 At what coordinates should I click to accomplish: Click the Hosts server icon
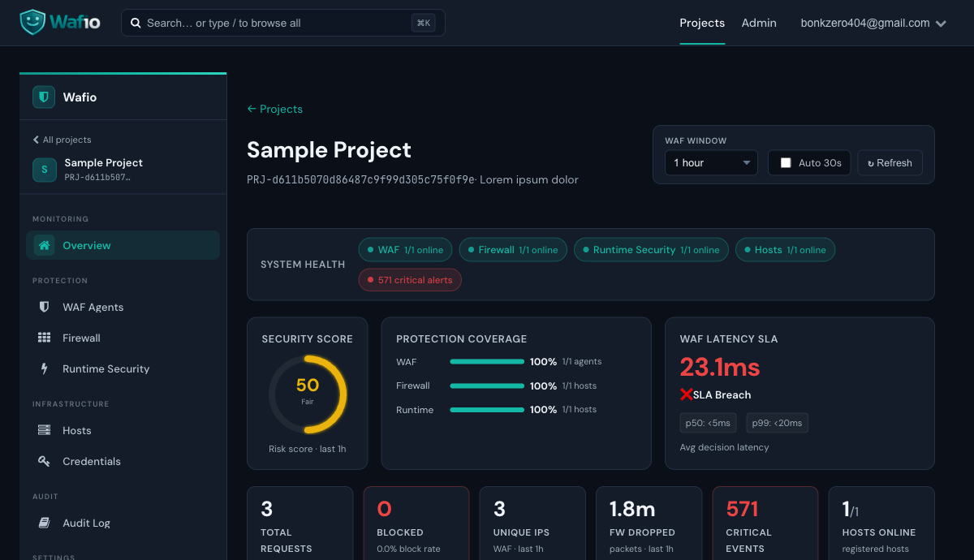click(x=45, y=430)
